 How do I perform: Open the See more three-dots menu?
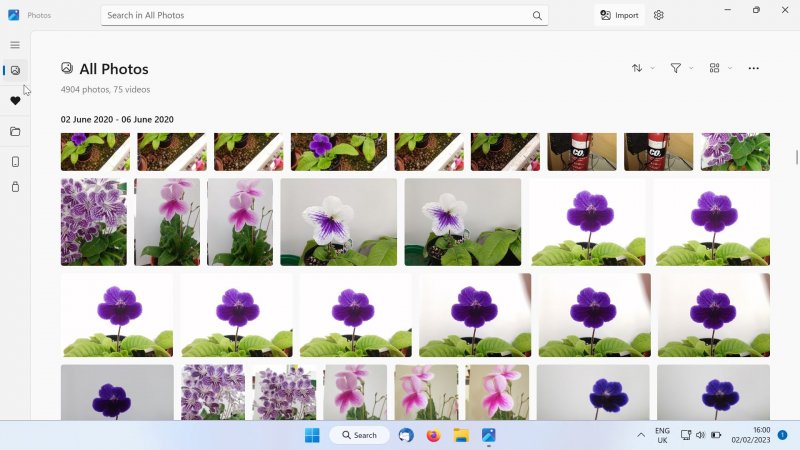pyautogui.click(x=753, y=68)
